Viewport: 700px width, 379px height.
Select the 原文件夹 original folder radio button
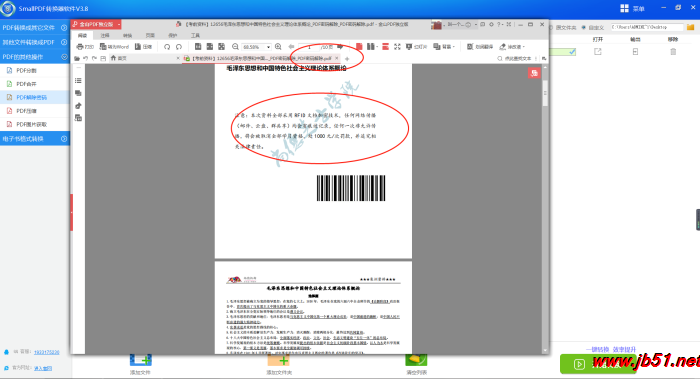click(551, 28)
